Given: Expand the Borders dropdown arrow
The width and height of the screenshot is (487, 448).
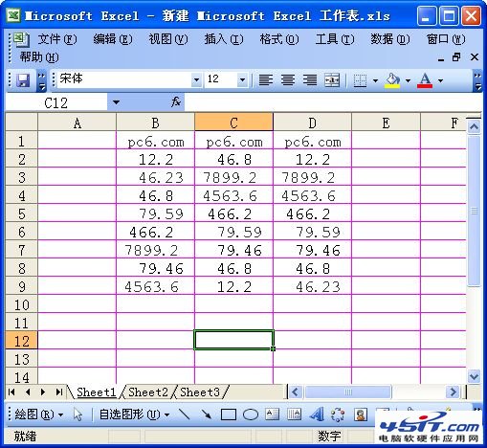Looking at the screenshot, I should tap(375, 80).
